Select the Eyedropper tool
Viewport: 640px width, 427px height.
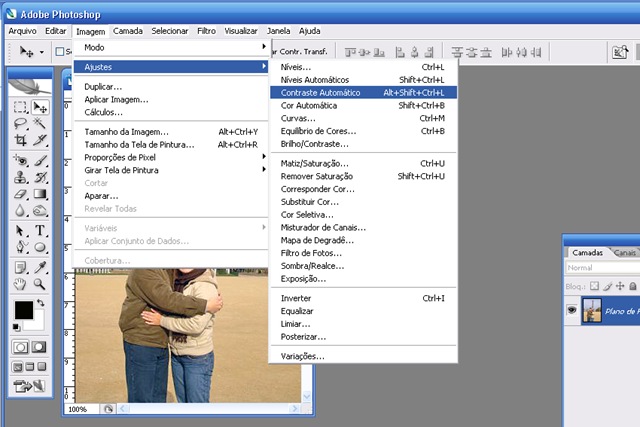[x=40, y=267]
